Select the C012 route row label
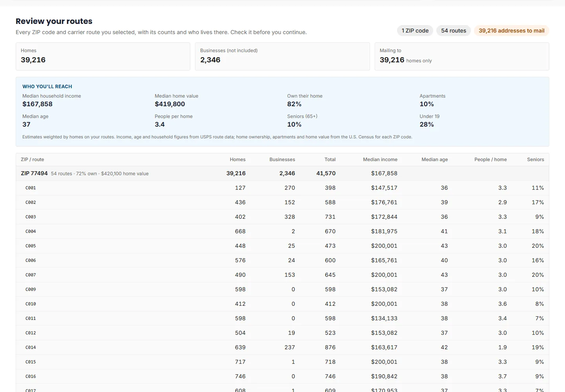 [31, 333]
